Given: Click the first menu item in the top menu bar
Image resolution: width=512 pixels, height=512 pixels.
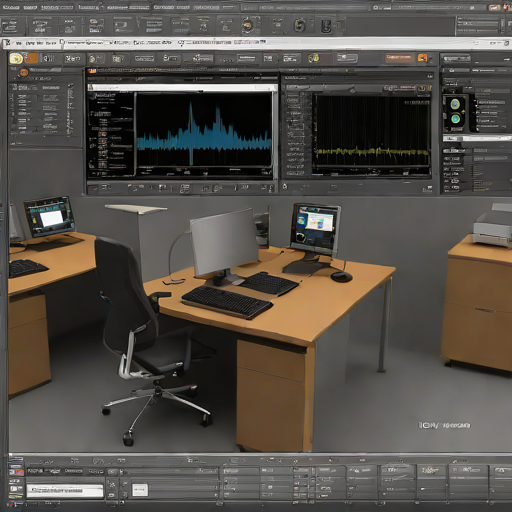Looking at the screenshot, I should click(x=11, y=7).
